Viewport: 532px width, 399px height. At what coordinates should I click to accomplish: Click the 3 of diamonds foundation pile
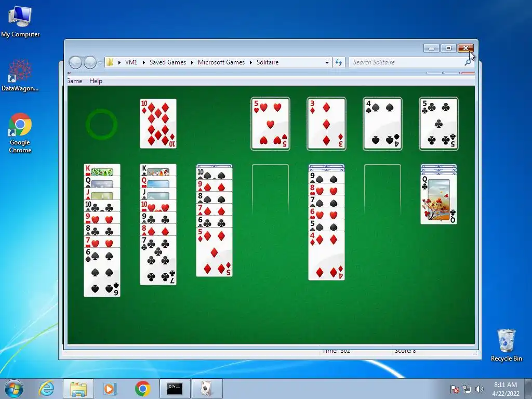(326, 124)
